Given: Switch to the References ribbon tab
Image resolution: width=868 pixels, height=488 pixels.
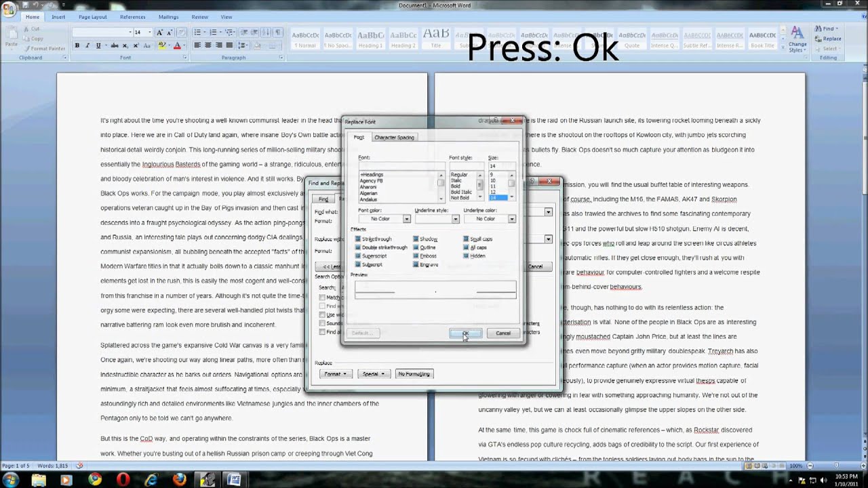Looking at the screenshot, I should tap(132, 17).
